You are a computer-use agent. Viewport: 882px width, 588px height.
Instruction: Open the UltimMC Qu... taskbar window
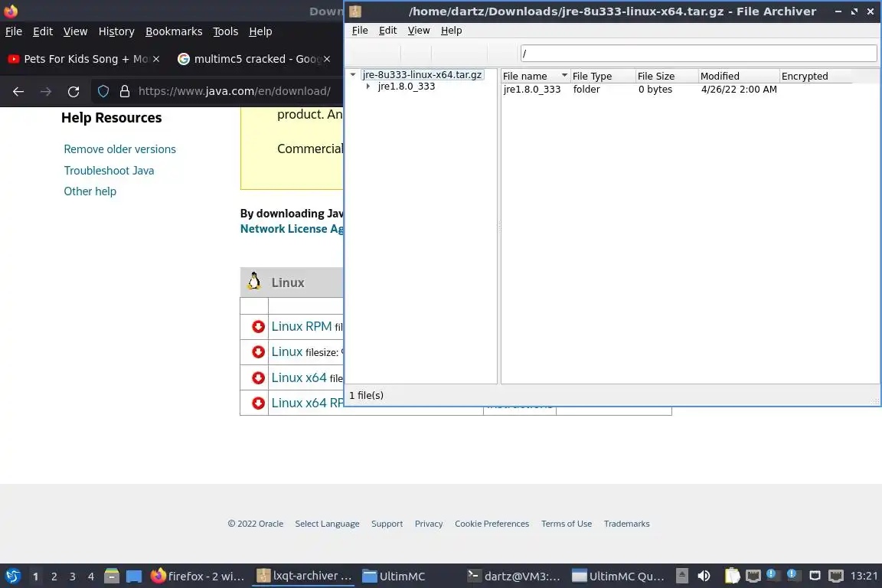[x=618, y=576]
